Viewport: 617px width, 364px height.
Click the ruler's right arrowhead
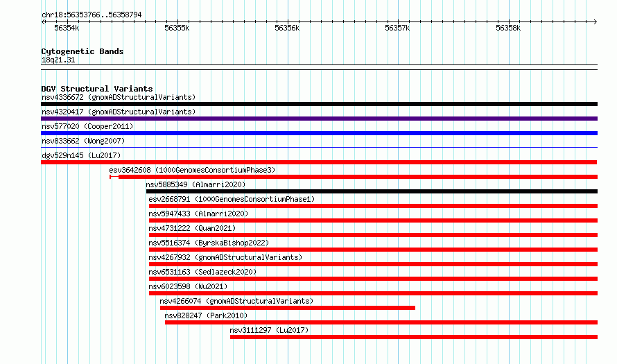[595, 21]
